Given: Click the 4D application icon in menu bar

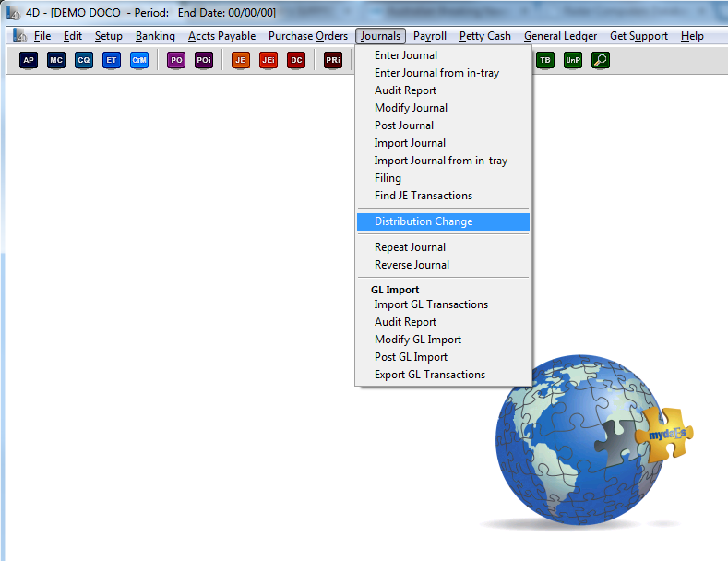Looking at the screenshot, I should pos(19,36).
